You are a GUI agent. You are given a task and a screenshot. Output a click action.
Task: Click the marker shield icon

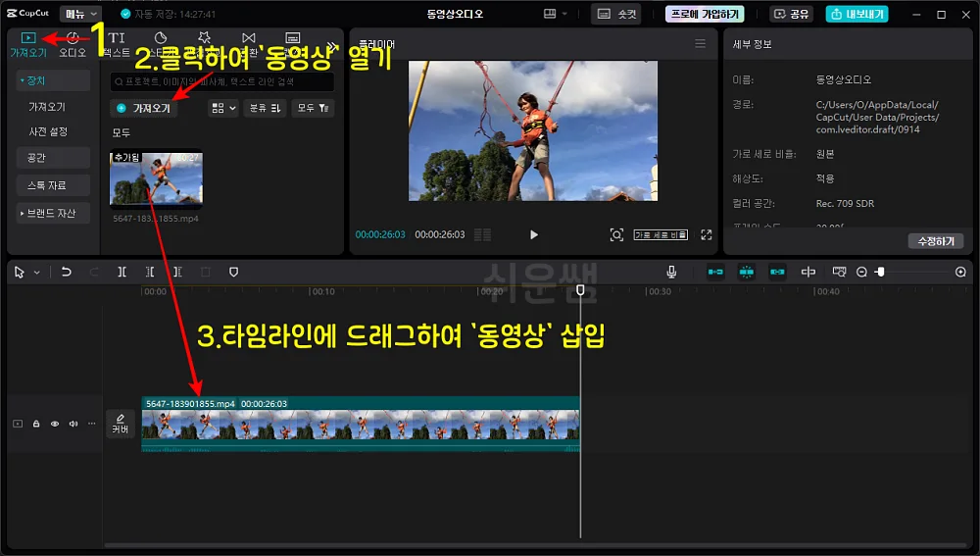coord(234,272)
